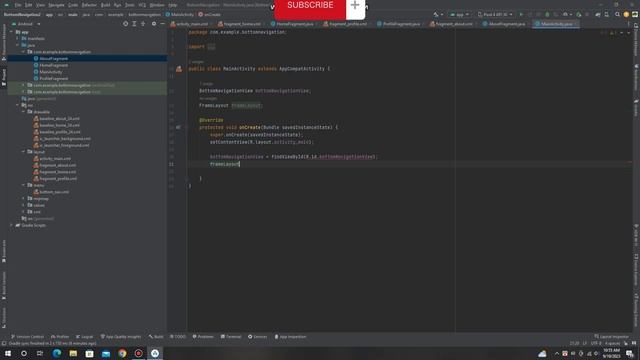Collapse the app module node
The height and width of the screenshot is (360, 640).
pyautogui.click(x=11, y=32)
